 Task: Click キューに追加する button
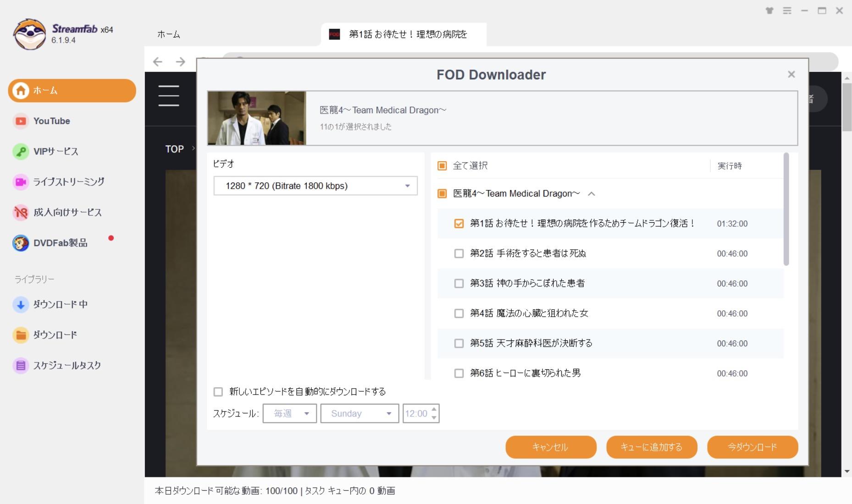(652, 447)
